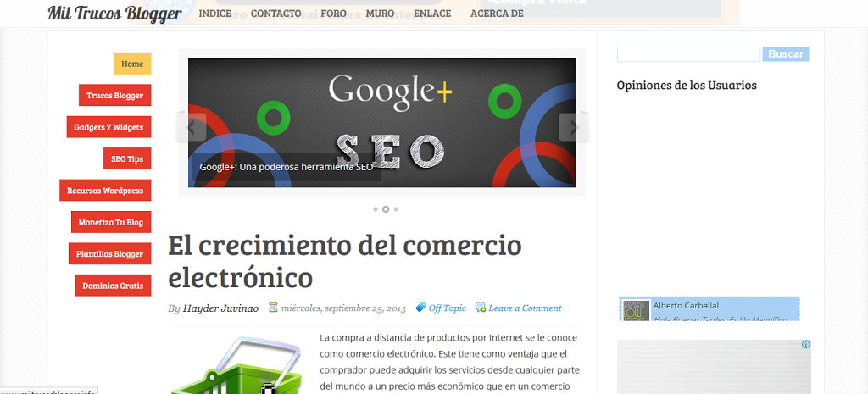Open the INDICE menu item
This screenshot has height=394, width=868.
point(214,14)
